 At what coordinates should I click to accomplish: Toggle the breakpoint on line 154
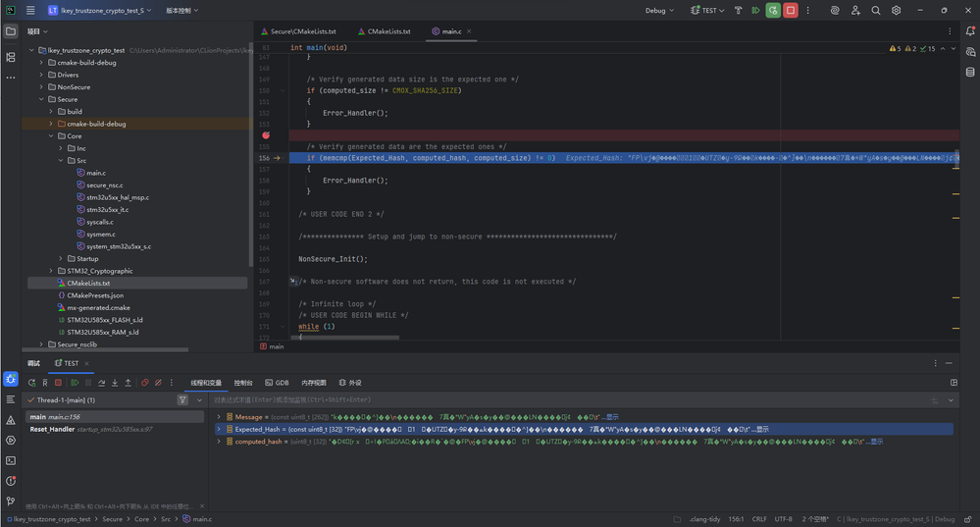pyautogui.click(x=265, y=135)
